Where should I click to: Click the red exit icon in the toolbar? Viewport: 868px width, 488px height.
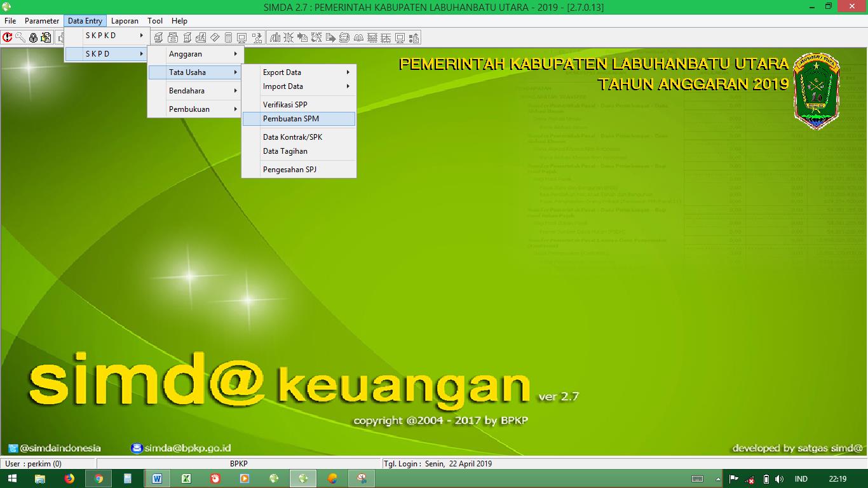8,37
